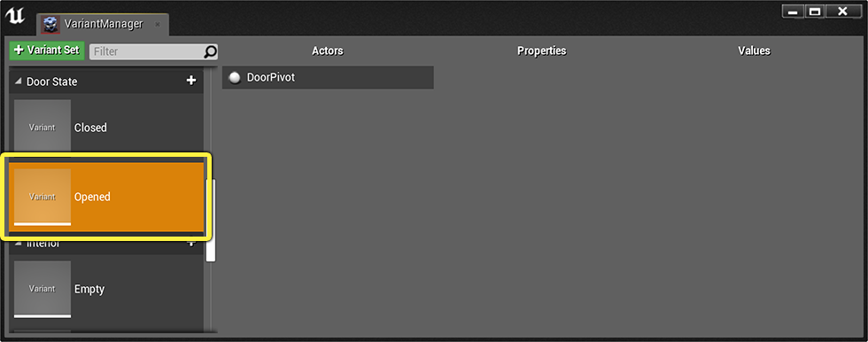This screenshot has width=868, height=342.
Task: Select the Closed variant label
Action: (x=90, y=128)
